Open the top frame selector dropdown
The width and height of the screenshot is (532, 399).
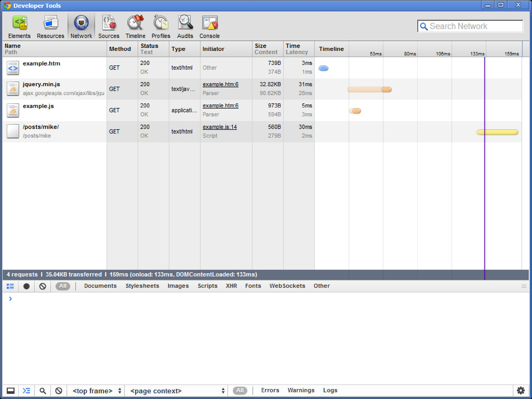pos(96,391)
